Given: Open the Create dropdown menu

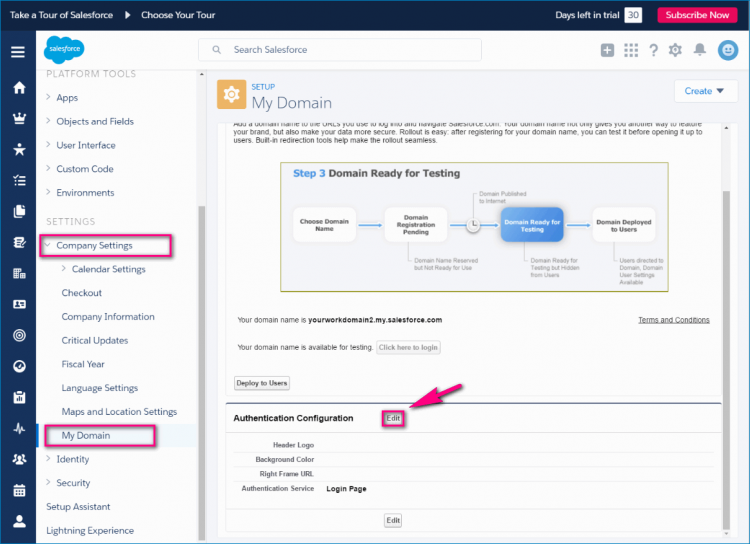Looking at the screenshot, I should pos(705,91).
